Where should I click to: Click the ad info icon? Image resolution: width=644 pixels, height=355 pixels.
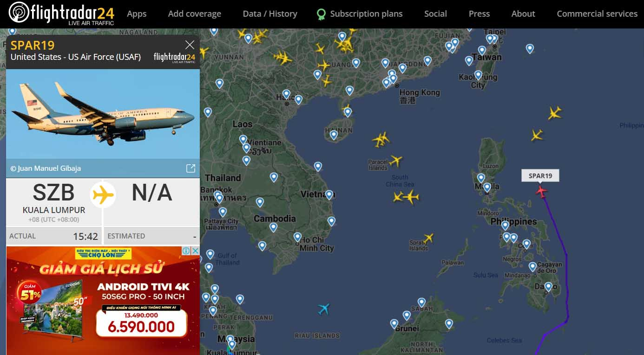[186, 251]
